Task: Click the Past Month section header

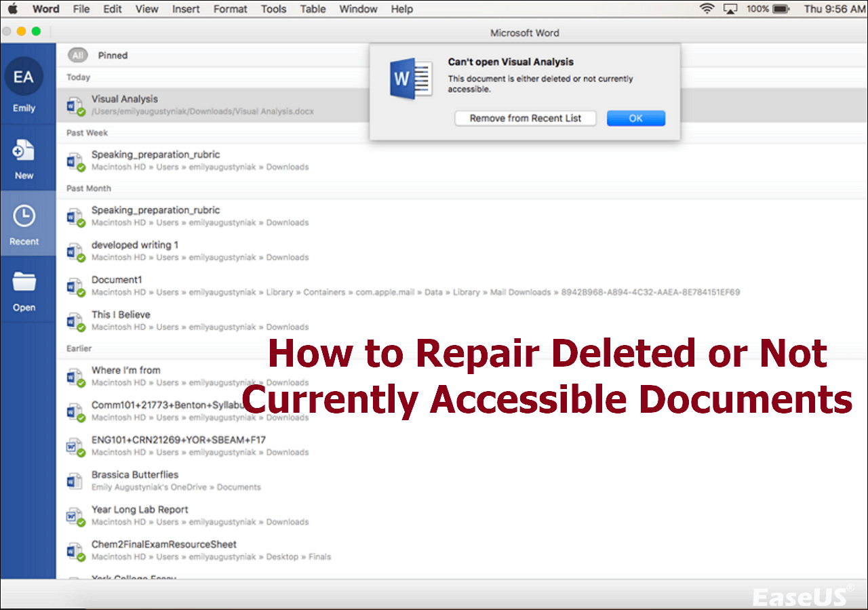Action: 89,188
